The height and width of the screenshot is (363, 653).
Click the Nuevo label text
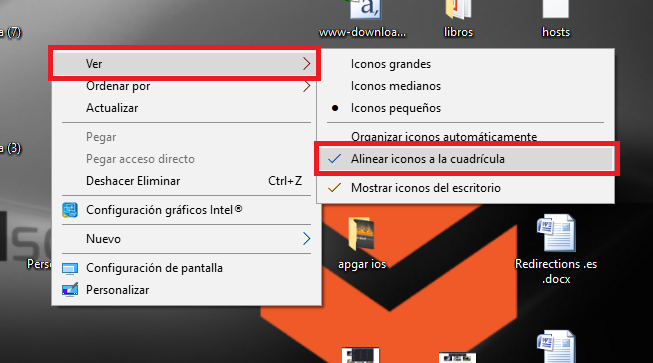point(103,239)
